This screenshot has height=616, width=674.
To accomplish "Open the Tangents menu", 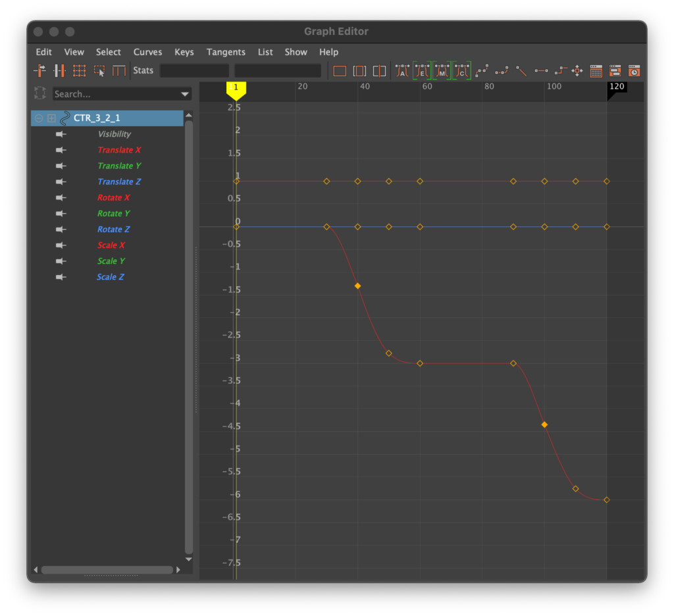I will pos(226,52).
